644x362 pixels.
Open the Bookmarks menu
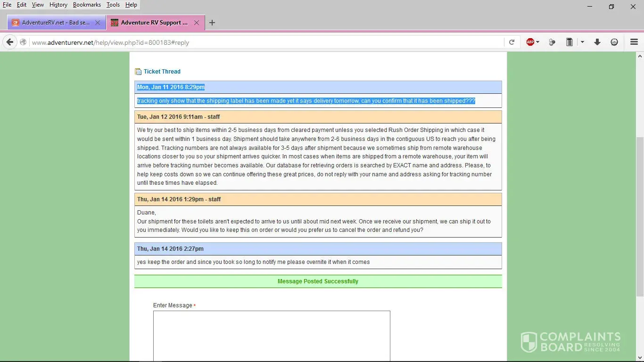[x=87, y=5]
